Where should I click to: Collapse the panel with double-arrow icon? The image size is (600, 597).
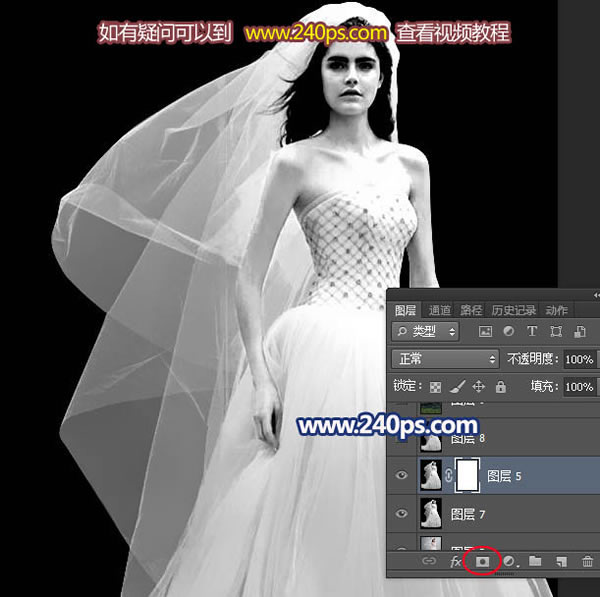[x=597, y=295]
